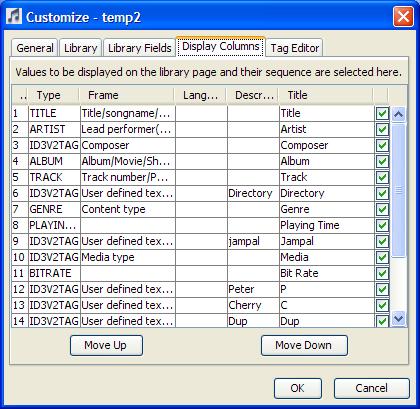Toggle the Bit Rate checkbox
This screenshot has height=409, width=420.
[x=382, y=274]
